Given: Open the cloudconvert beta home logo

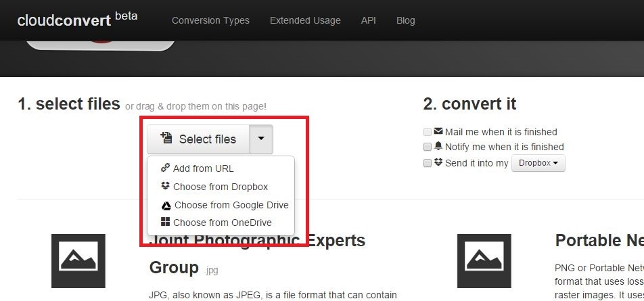Looking at the screenshot, I should coord(77,20).
